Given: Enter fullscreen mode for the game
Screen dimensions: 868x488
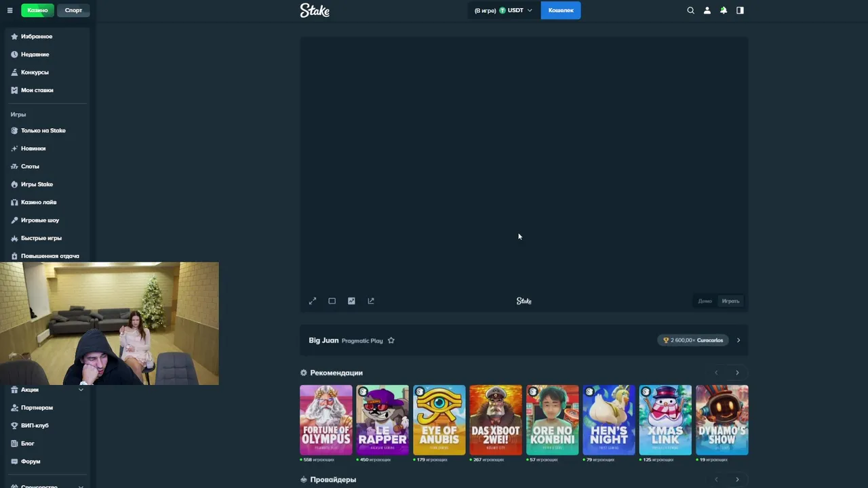Looking at the screenshot, I should tap(313, 301).
